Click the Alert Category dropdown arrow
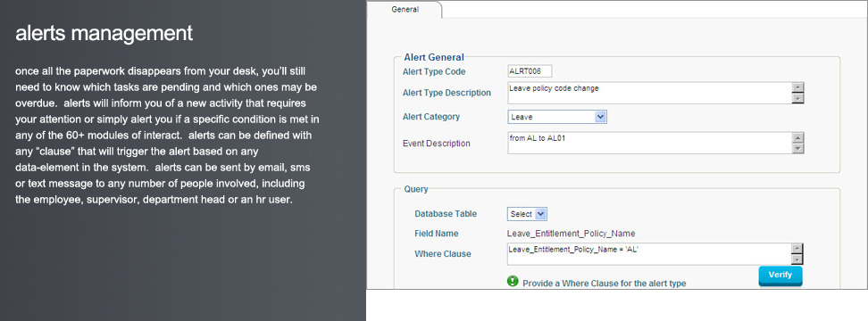 [x=601, y=117]
